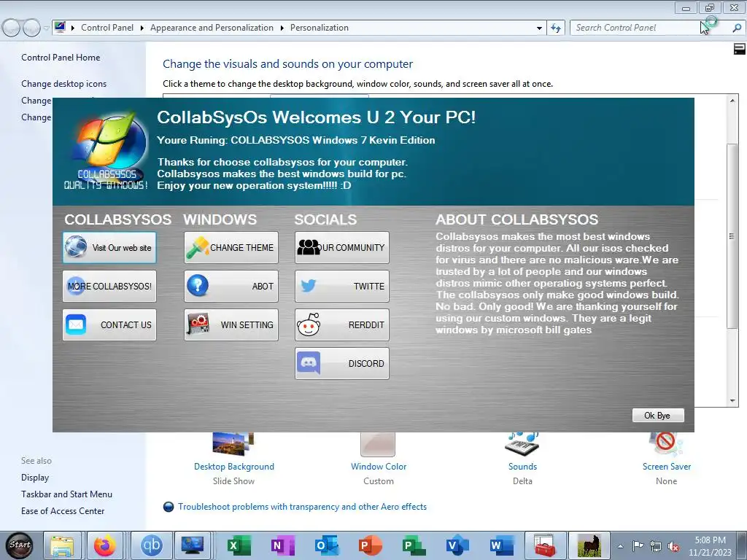Launch Publisher from taskbar
Image resolution: width=747 pixels, height=560 pixels.
click(x=414, y=545)
